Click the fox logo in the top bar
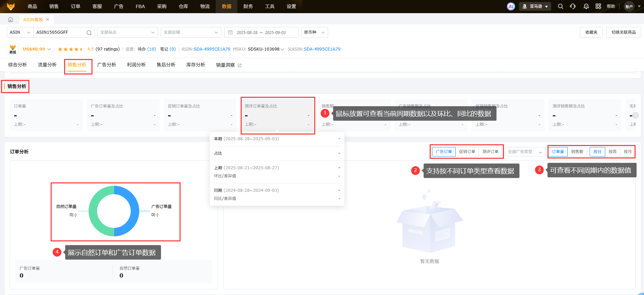The image size is (644, 295). tap(11, 6)
